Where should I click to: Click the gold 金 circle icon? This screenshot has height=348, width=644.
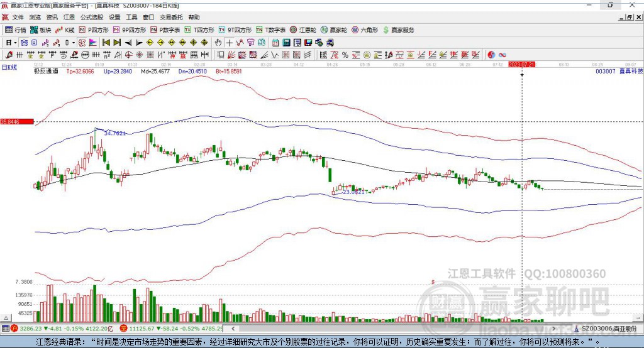(367, 55)
